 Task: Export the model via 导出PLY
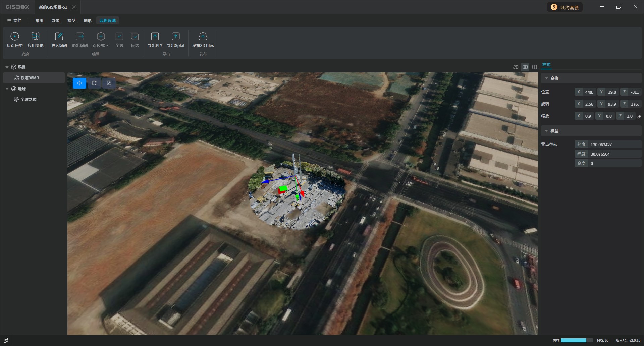click(x=155, y=36)
